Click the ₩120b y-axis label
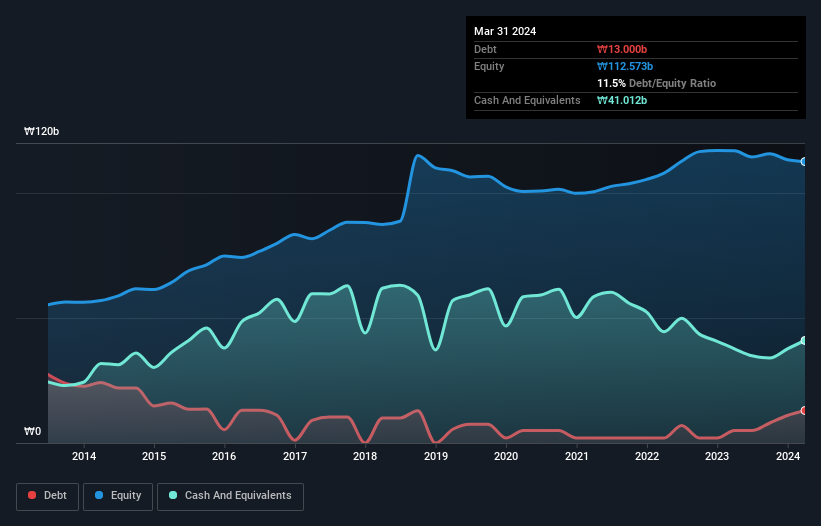This screenshot has height=526, width=821. point(41,131)
